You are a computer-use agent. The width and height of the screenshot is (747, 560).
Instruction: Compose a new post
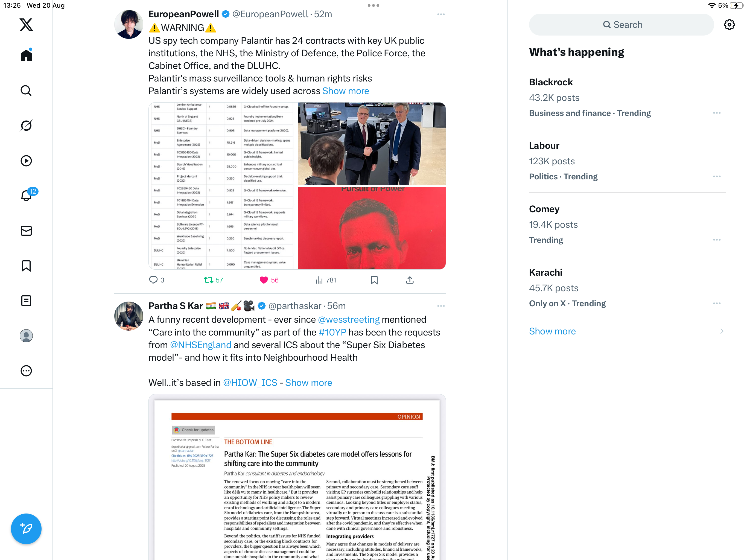pyautogui.click(x=26, y=529)
